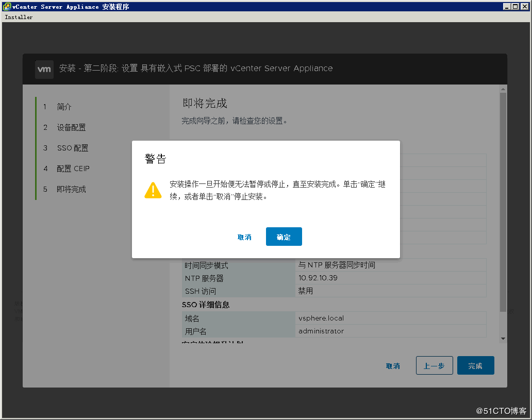Confirm the warning with the 确定 button
The image size is (532, 420).
tap(284, 237)
